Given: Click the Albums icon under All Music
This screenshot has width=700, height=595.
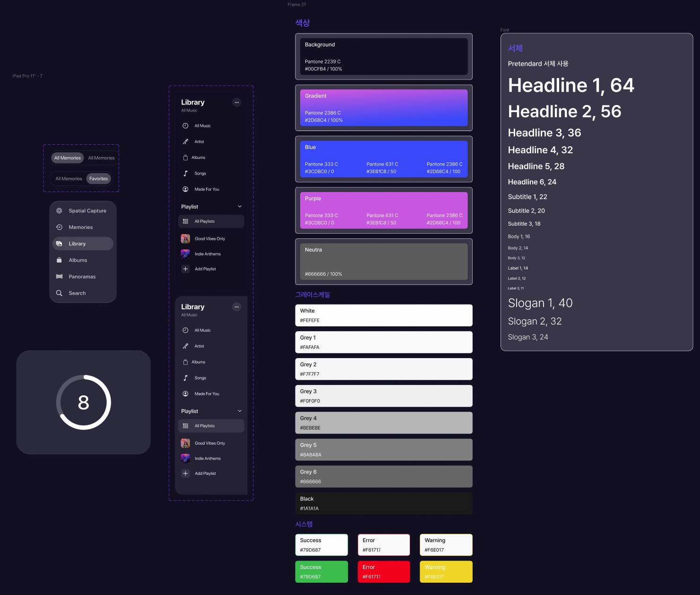Looking at the screenshot, I should [185, 157].
